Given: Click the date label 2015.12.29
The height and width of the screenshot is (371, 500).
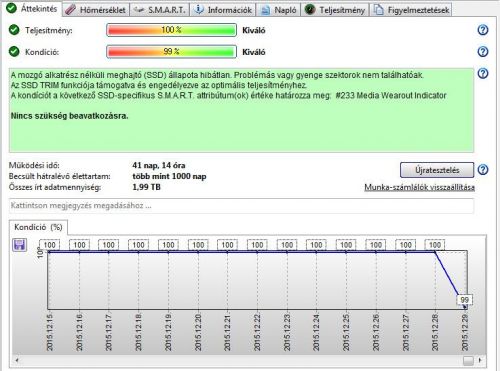Looking at the screenshot, I should coord(465,332).
